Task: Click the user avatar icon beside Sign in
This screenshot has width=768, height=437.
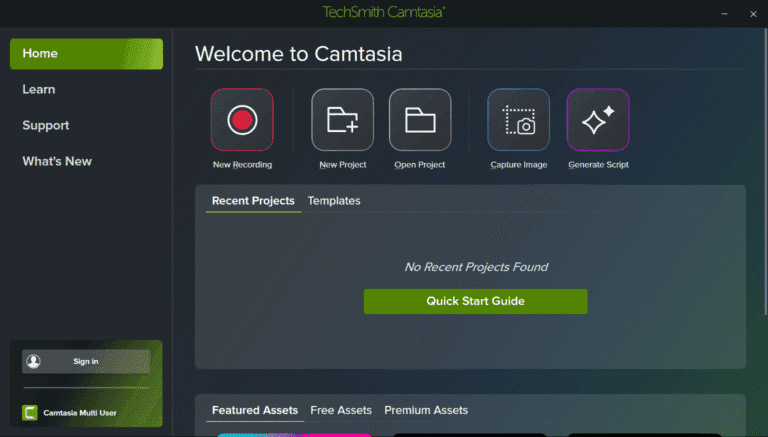Action: 33,361
